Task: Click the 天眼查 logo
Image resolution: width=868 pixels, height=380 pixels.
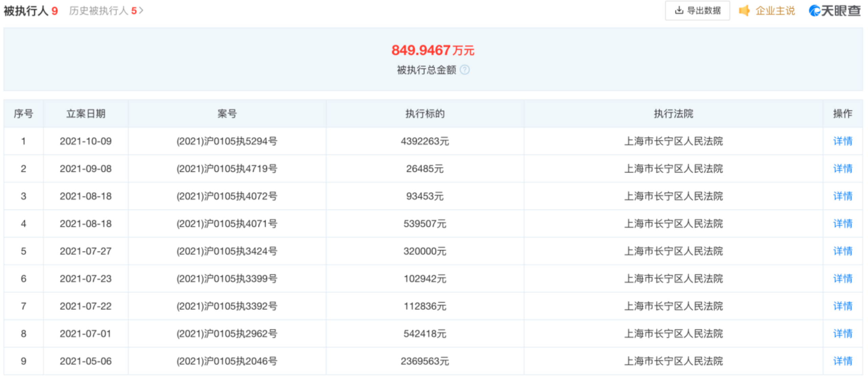Action: [834, 11]
